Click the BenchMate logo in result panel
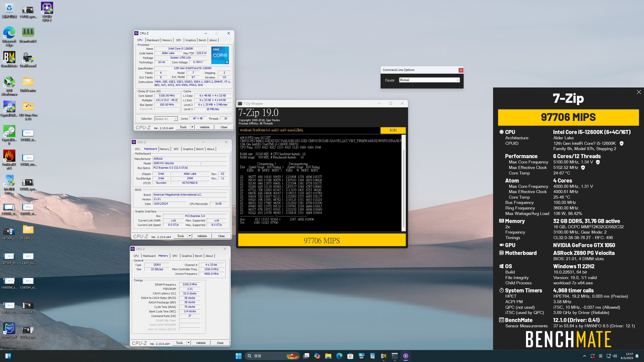 pos(568,339)
